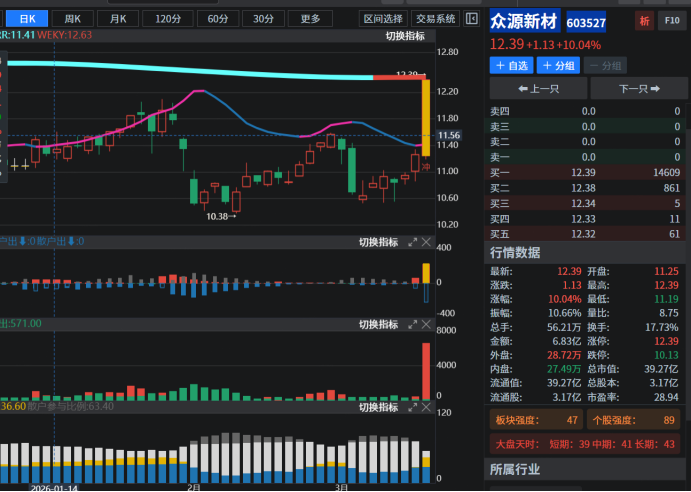Click the red 析 analysis icon
Viewport: 691px width, 492px height.
coord(644,21)
